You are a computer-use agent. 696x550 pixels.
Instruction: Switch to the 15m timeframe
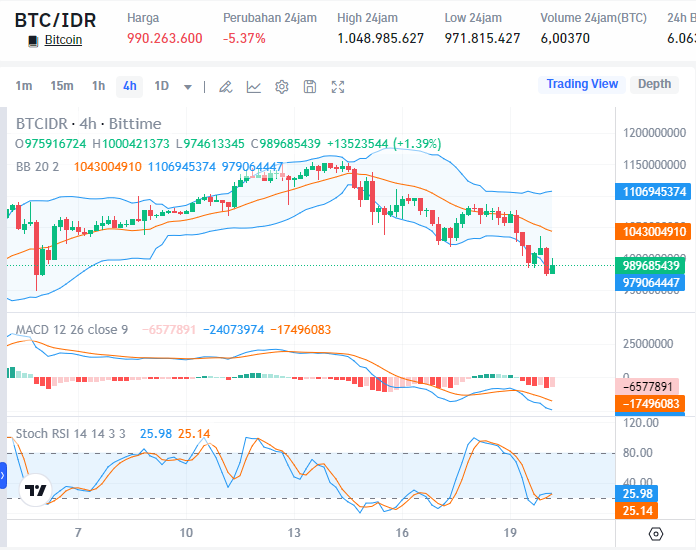[62, 86]
